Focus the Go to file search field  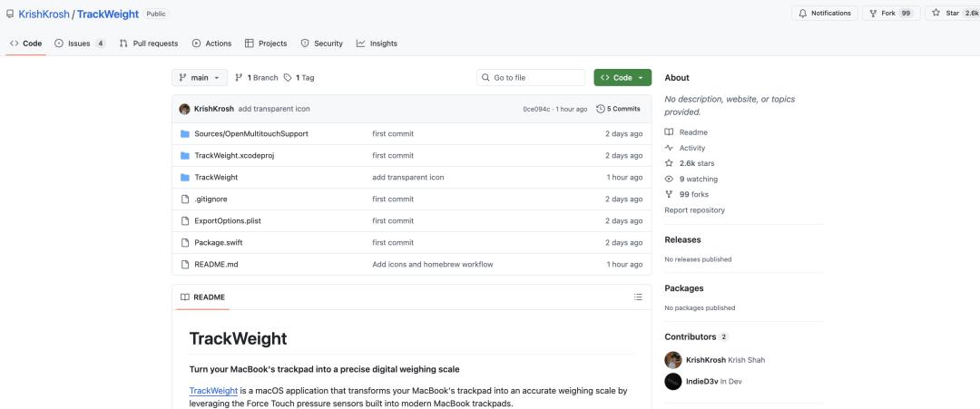(531, 77)
